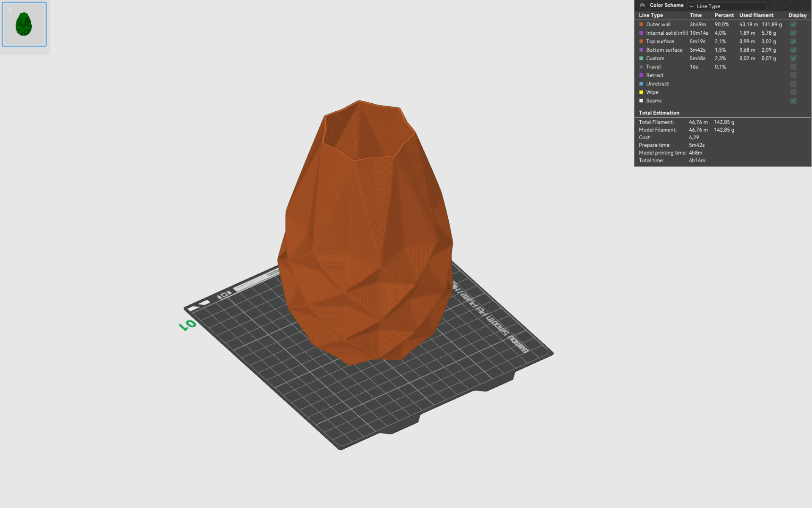Hide Outer wall lines via Display checkbox
The image size is (812, 508).
793,25
